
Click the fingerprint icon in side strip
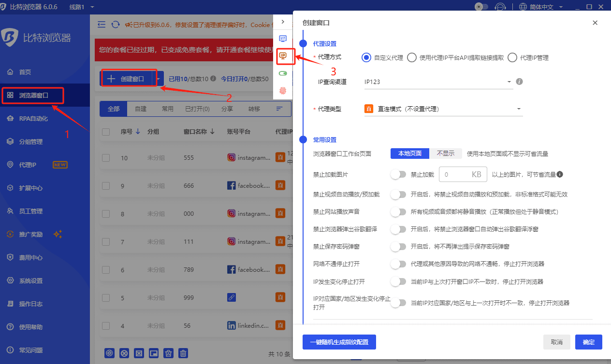click(x=283, y=90)
